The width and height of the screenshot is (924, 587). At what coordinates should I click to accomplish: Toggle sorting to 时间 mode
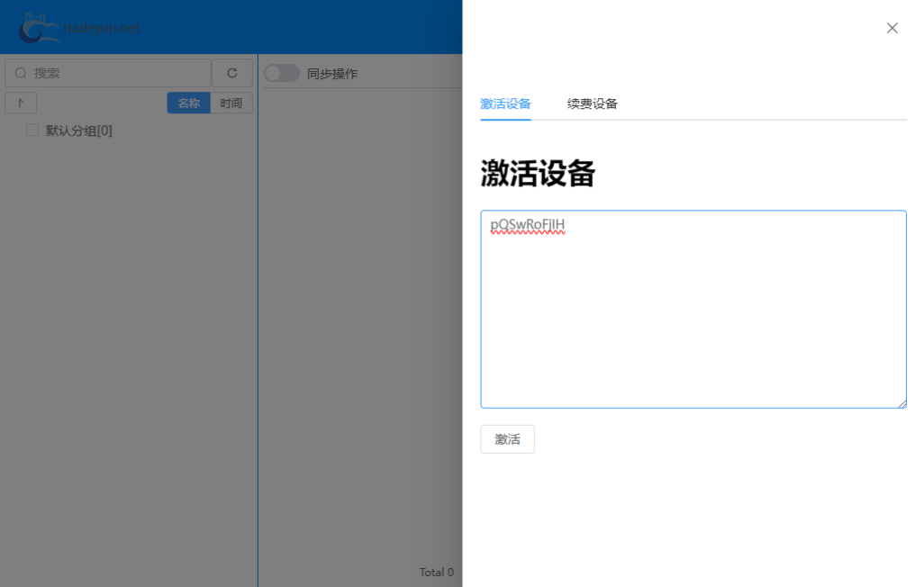231,103
